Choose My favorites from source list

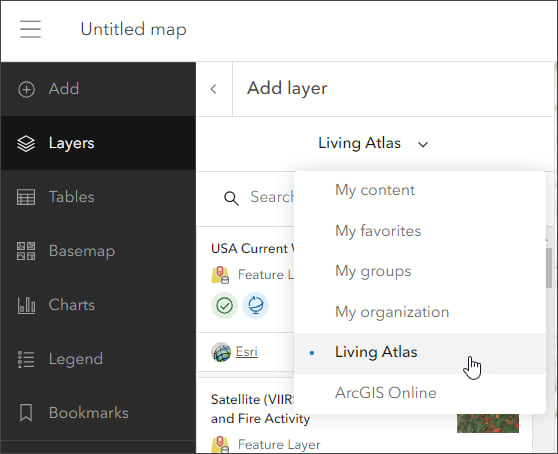click(x=420, y=231)
